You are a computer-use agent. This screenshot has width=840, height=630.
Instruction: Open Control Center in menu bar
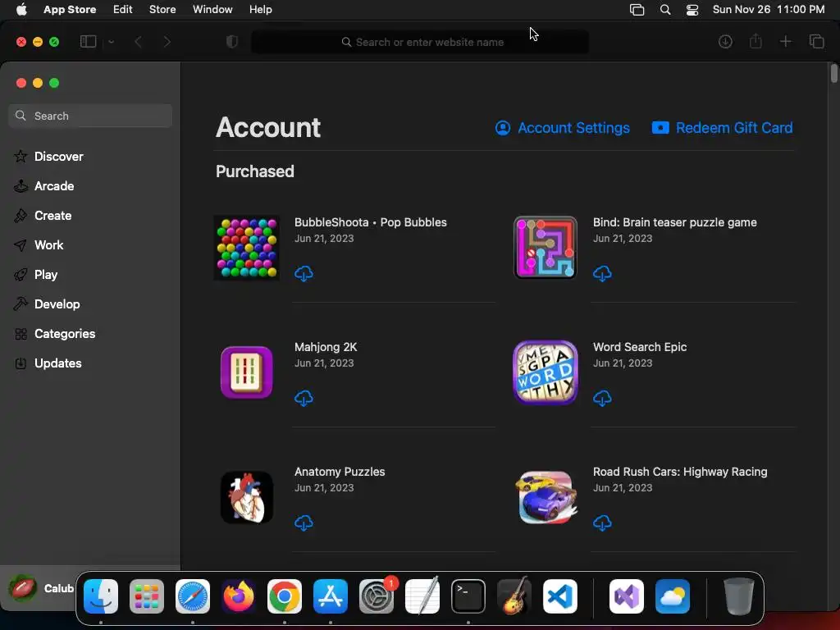click(692, 10)
